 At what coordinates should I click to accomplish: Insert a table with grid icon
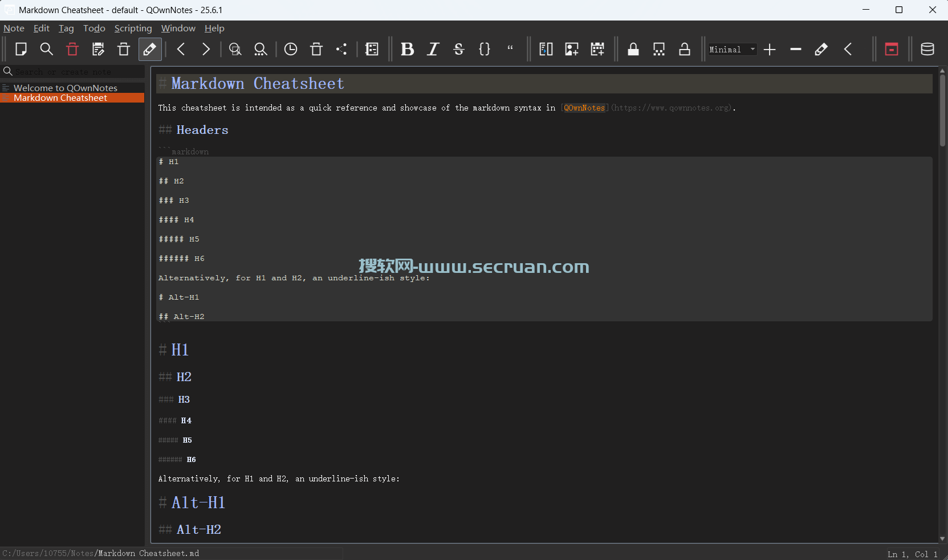tap(597, 50)
